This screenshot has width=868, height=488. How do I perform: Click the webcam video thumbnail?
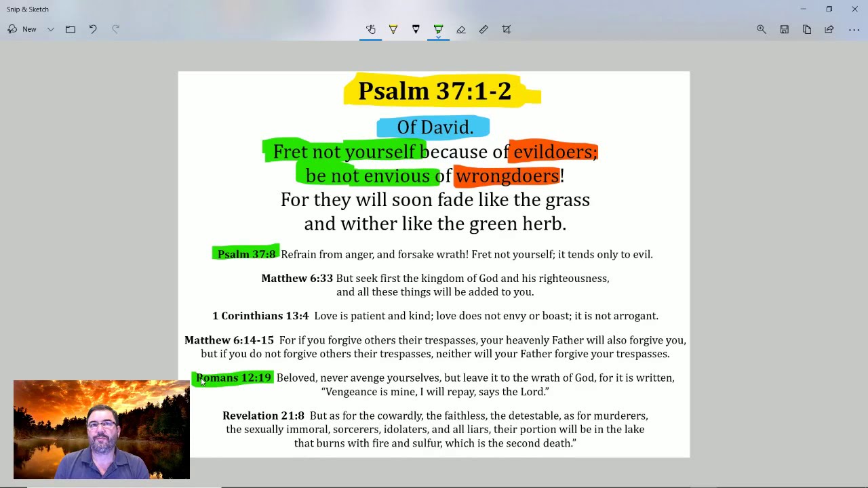(x=102, y=430)
